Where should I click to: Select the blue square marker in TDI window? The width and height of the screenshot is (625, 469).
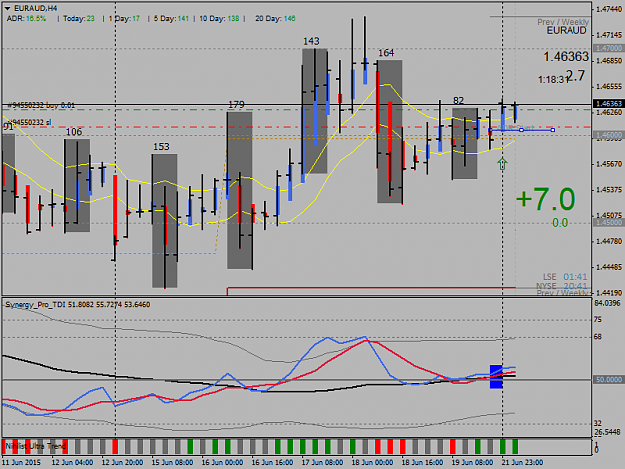point(496,377)
